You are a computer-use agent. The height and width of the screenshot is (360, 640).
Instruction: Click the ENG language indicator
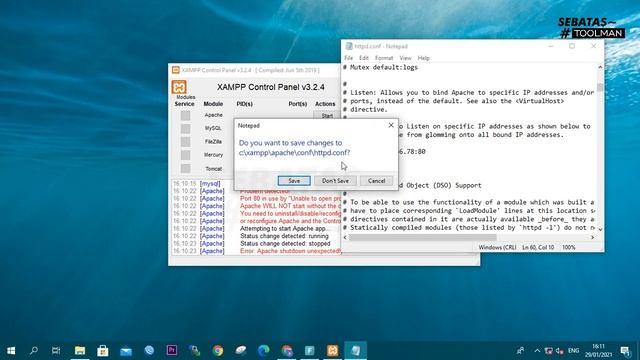point(573,351)
